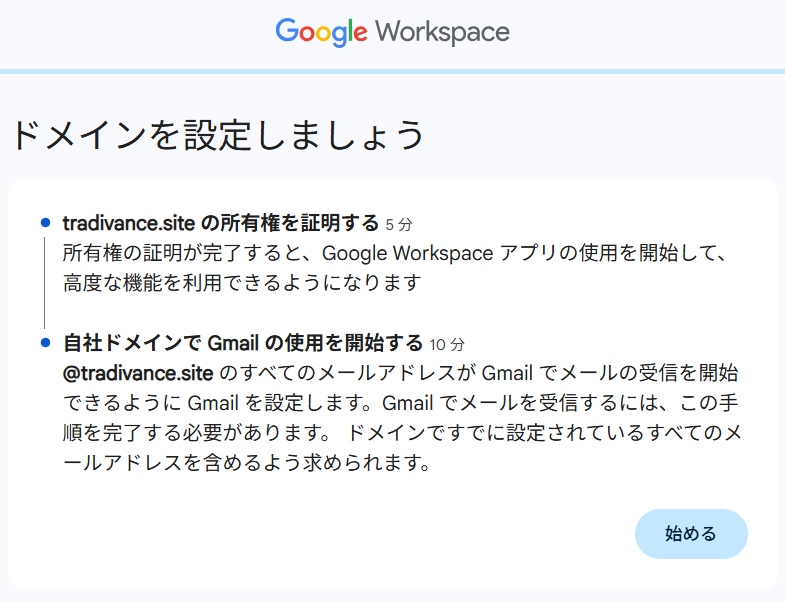Click the Google Workspace logo
The height and width of the screenshot is (601, 785).
click(392, 32)
